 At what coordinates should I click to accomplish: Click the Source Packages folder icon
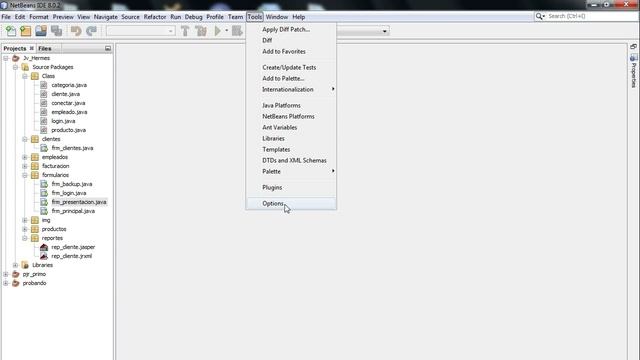click(25, 67)
